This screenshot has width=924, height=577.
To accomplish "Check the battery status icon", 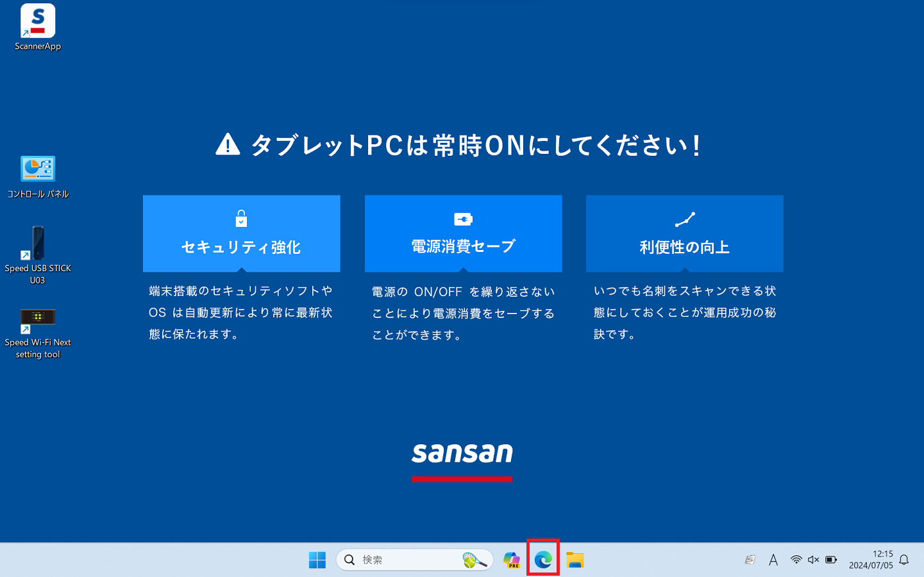I will (x=831, y=560).
